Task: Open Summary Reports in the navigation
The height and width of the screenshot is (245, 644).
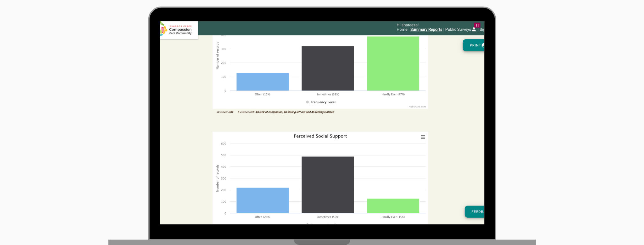Action: (426, 30)
